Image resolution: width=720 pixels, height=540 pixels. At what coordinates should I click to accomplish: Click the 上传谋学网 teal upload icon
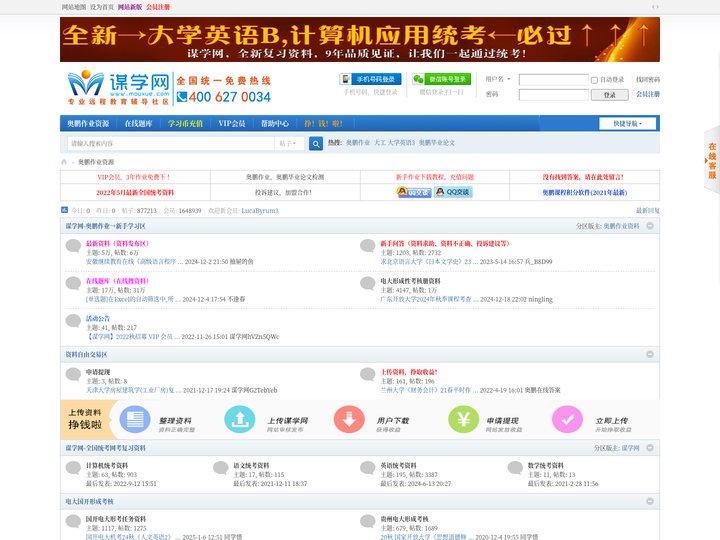pyautogui.click(x=240, y=419)
